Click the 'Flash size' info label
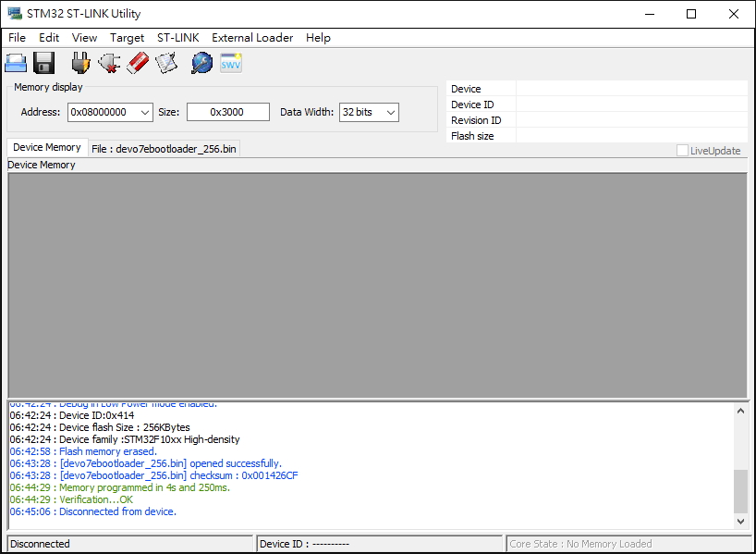Screen dimensions: 756x554 [472, 136]
